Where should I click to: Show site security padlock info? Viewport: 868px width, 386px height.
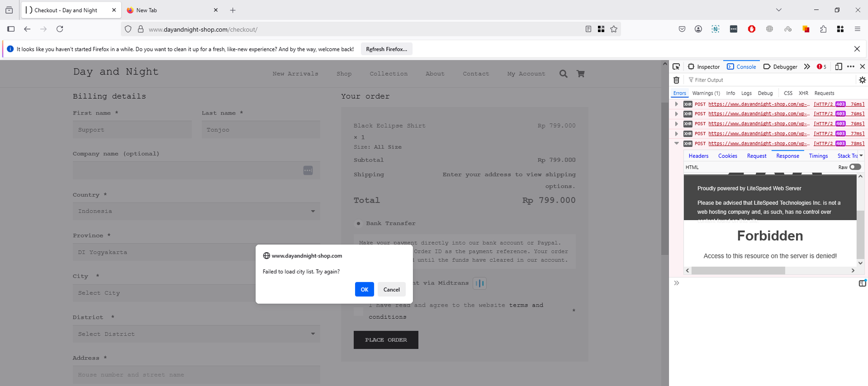tap(141, 29)
